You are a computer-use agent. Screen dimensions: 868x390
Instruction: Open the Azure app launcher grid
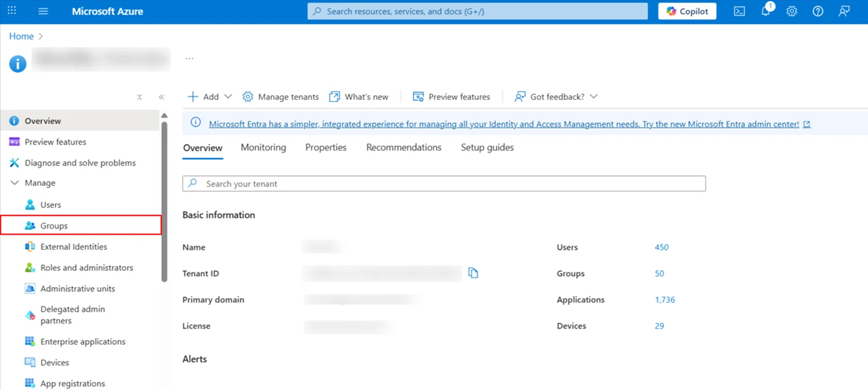click(12, 11)
